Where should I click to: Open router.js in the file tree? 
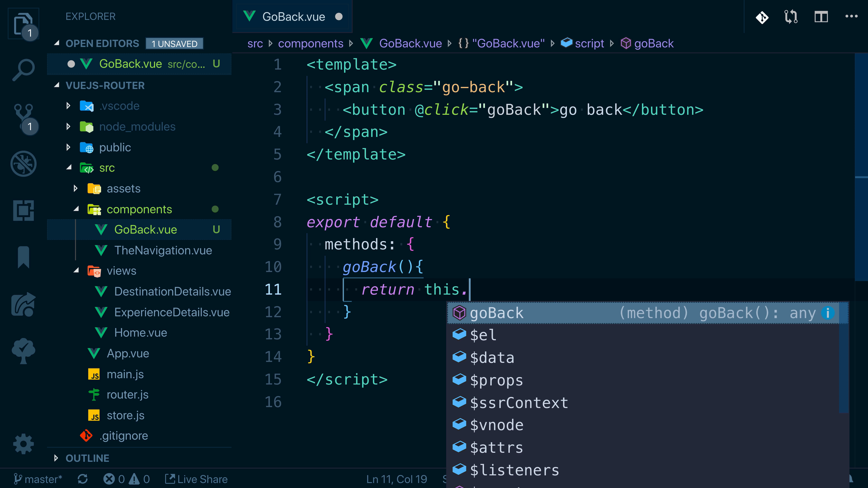[x=139, y=395]
